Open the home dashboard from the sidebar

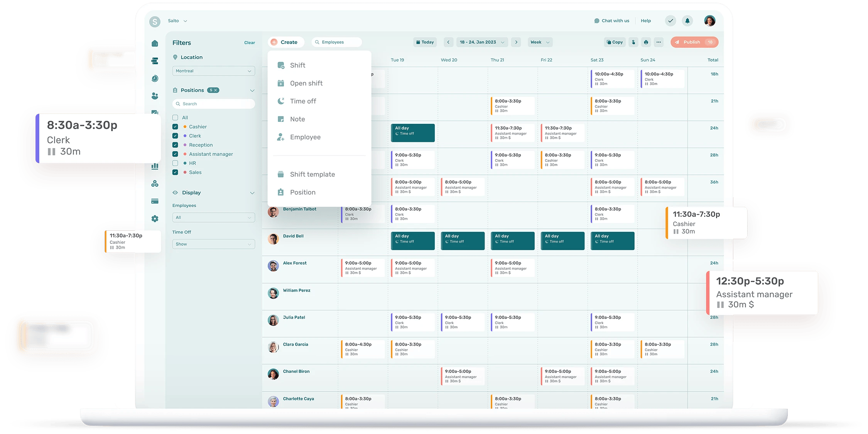pyautogui.click(x=155, y=43)
